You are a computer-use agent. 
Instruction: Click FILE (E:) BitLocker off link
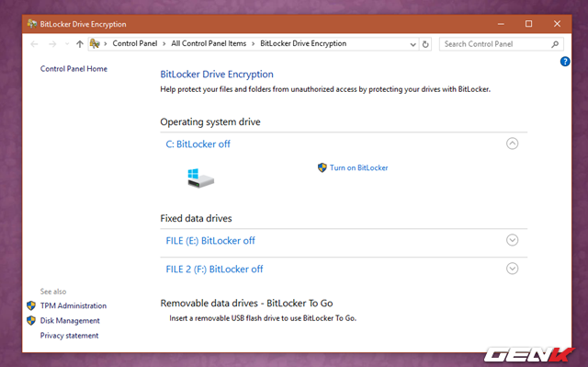(210, 241)
